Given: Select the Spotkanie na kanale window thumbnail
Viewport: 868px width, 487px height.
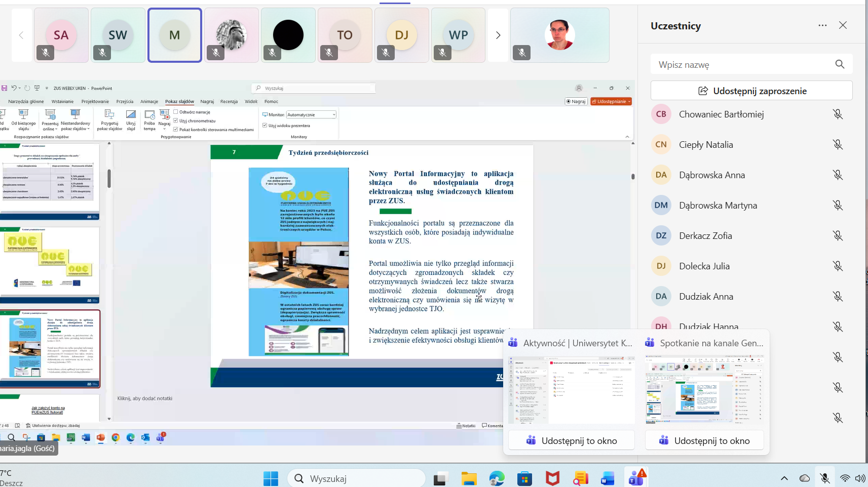Looking at the screenshot, I should tap(704, 389).
